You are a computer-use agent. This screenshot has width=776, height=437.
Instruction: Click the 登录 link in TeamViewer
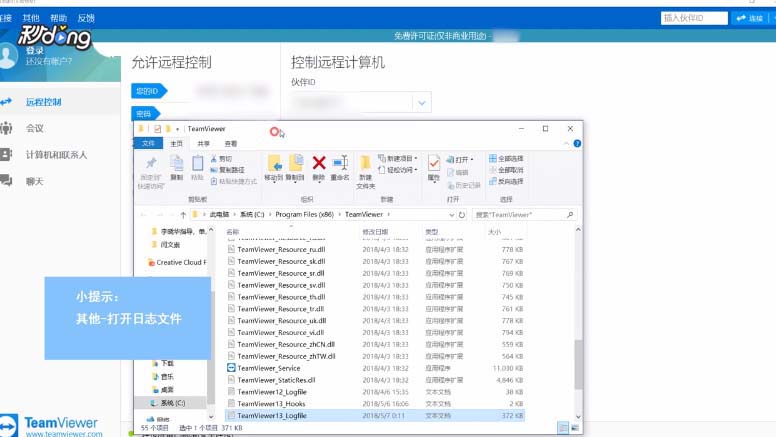tap(35, 50)
